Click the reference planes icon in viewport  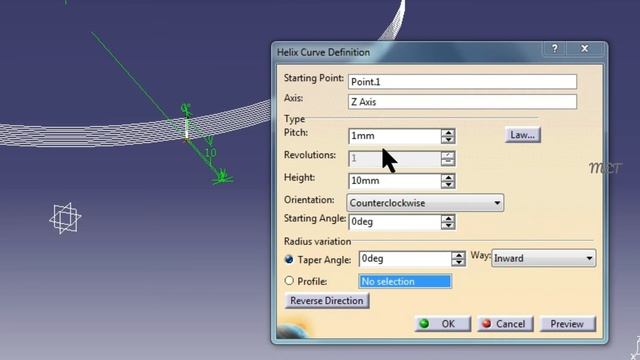pyautogui.click(x=65, y=218)
